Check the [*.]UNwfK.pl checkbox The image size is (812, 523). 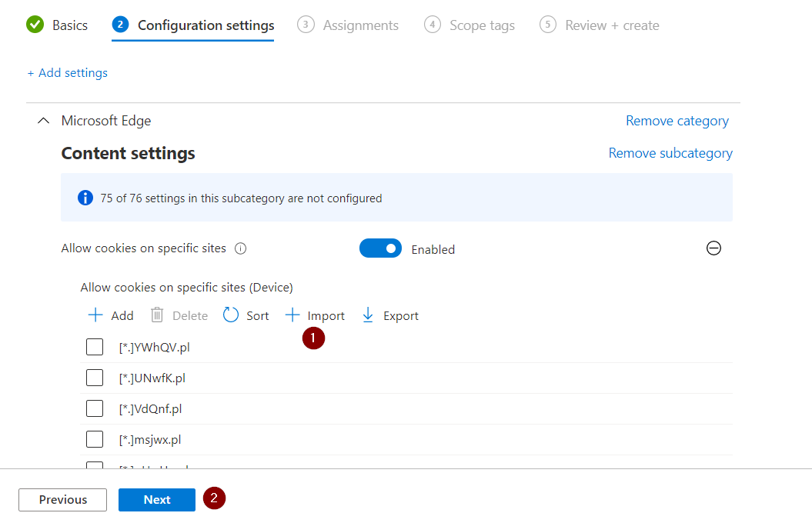click(x=95, y=378)
